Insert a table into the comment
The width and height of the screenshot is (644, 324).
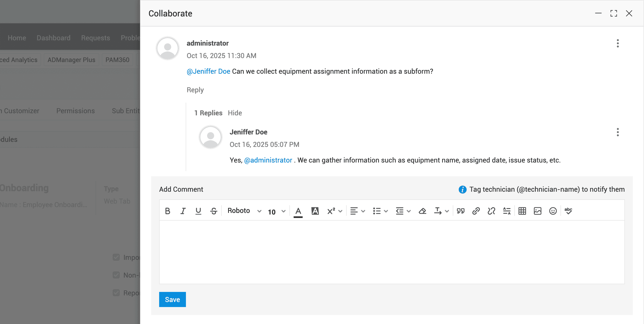(x=522, y=211)
